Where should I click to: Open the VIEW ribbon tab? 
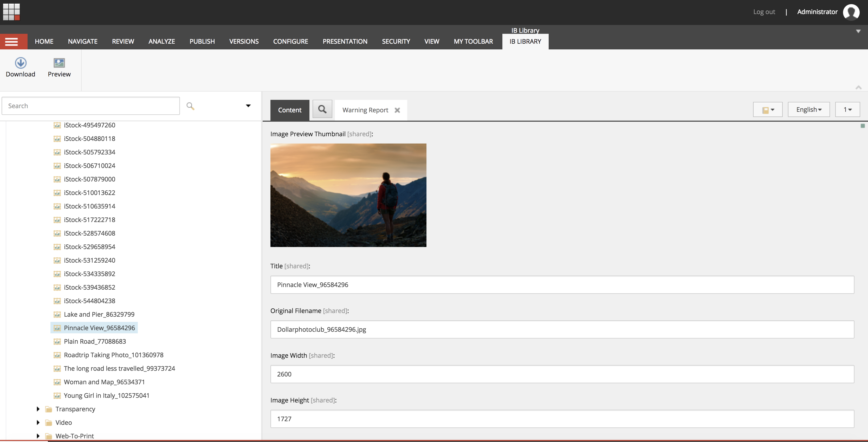pyautogui.click(x=432, y=41)
